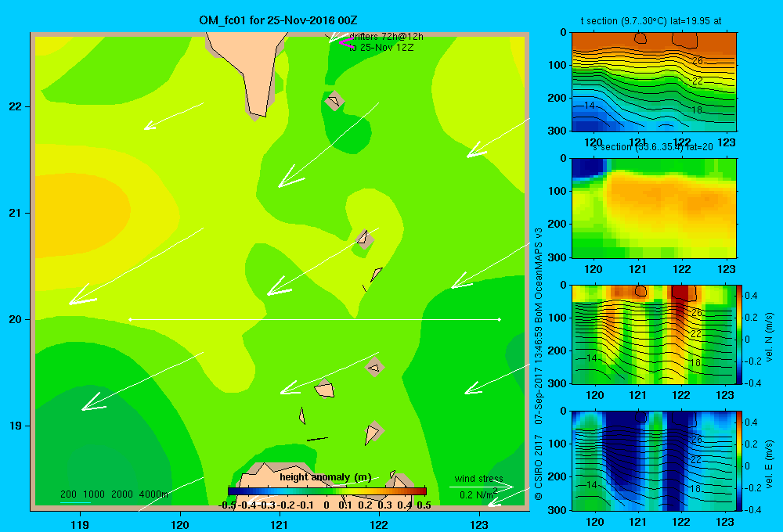Click the 'wind stress' legend label
The width and height of the screenshot is (783, 532).
coord(479,479)
